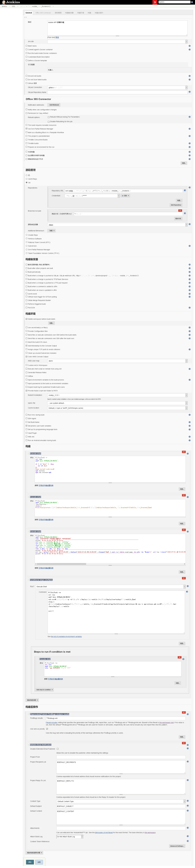Enable the Poll SCM trigger

pos(27,308)
